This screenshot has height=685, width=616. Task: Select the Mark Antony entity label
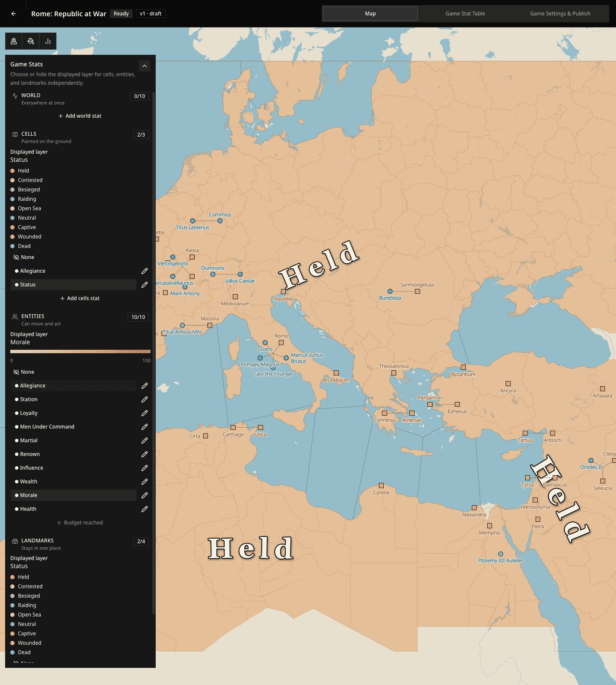185,294
